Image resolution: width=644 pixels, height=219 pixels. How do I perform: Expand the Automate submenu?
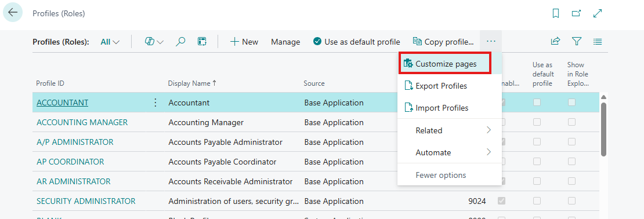(449, 152)
